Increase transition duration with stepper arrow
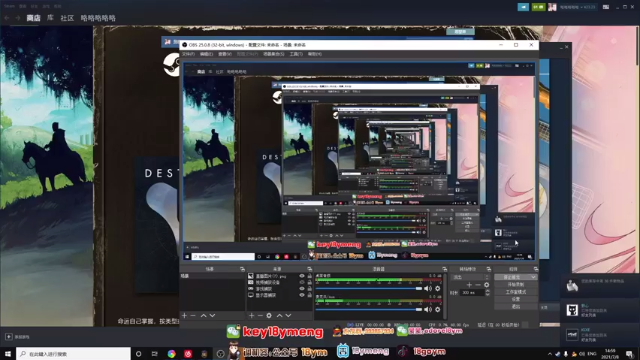The image size is (640, 360). point(487,291)
